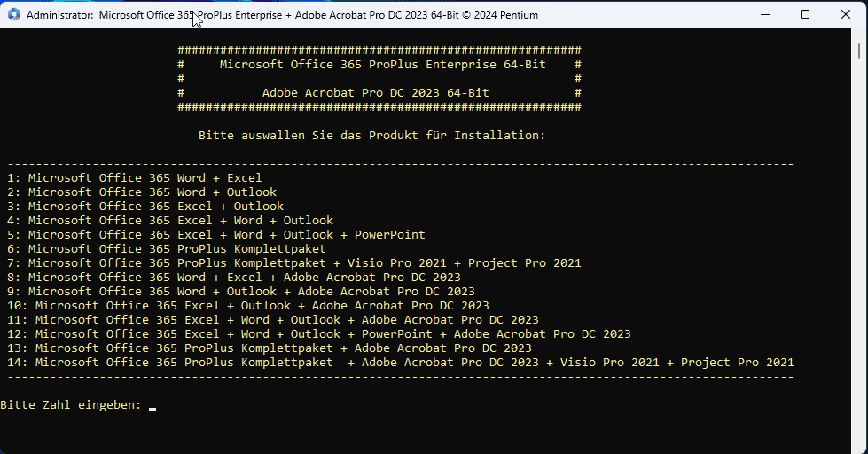868x454 pixels.
Task: Click option 8 Word + Excel + Adobe Acrobat
Action: (233, 277)
